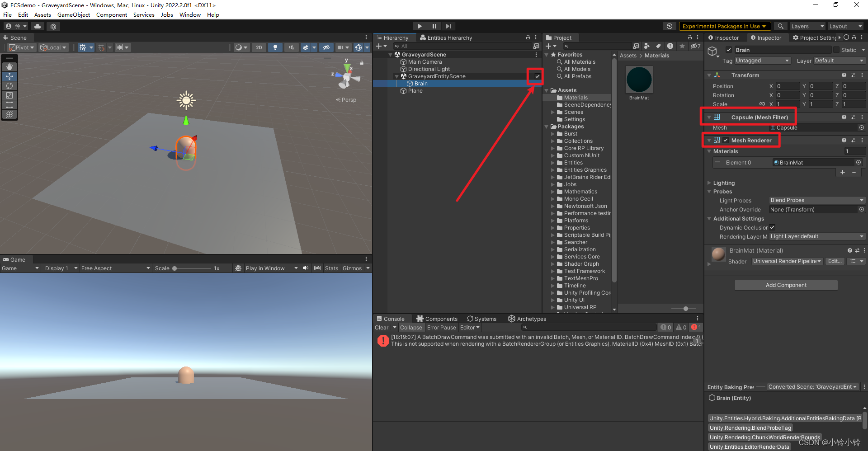Open the global search magnifier
Image resolution: width=868 pixels, height=451 pixels.
[x=780, y=26]
